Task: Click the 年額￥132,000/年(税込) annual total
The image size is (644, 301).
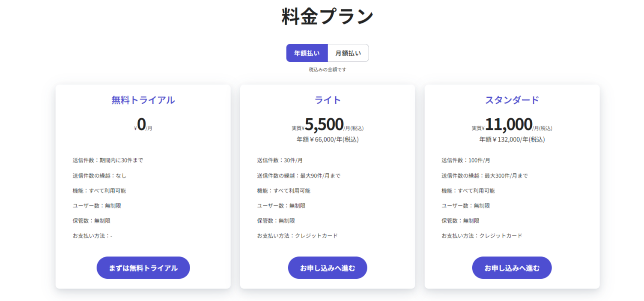Action: tap(512, 139)
